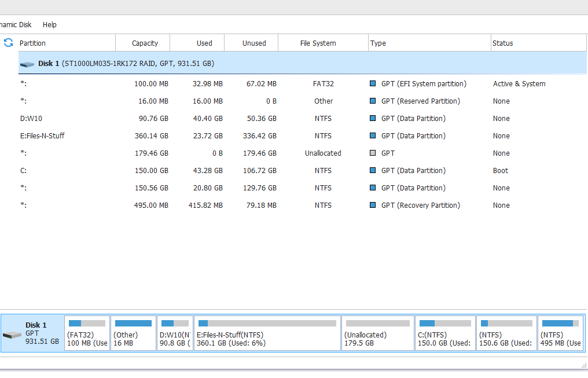Sort by the File System column header

pyautogui.click(x=318, y=43)
